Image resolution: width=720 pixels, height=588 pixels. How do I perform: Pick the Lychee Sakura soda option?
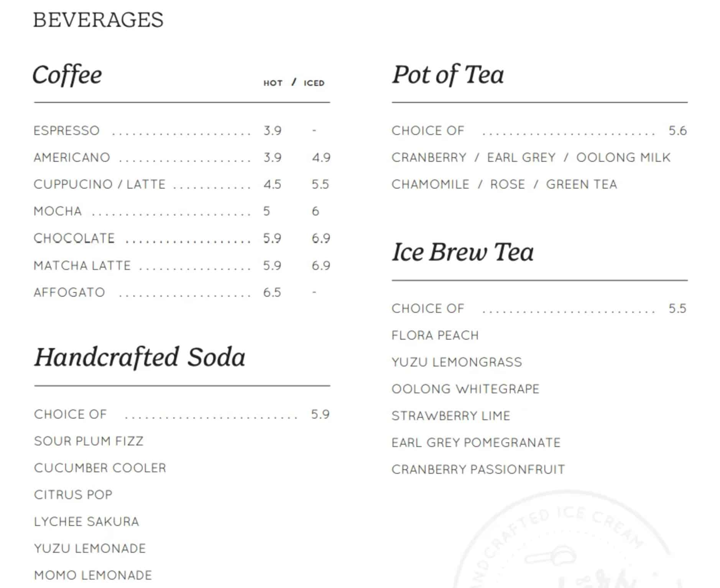pyautogui.click(x=86, y=522)
